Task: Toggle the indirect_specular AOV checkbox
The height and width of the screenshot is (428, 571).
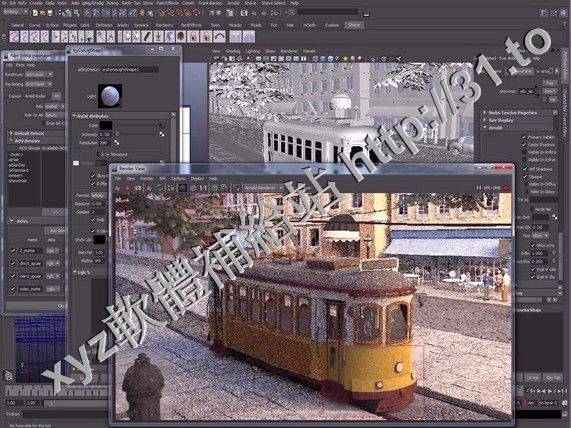Action: point(13,276)
